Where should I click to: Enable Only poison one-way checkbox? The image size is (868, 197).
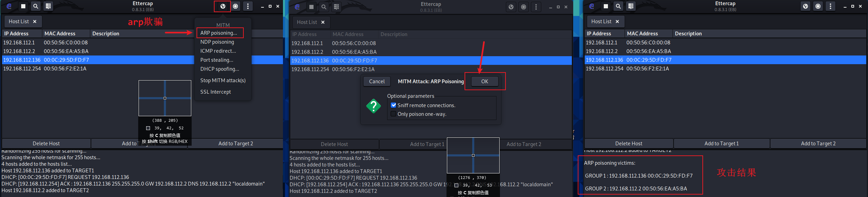393,114
